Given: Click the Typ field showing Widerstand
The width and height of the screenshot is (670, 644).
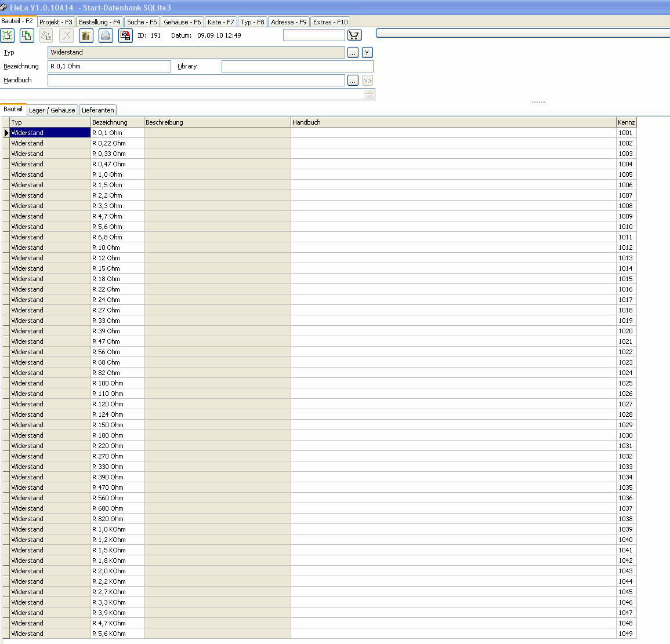Looking at the screenshot, I should click(196, 53).
